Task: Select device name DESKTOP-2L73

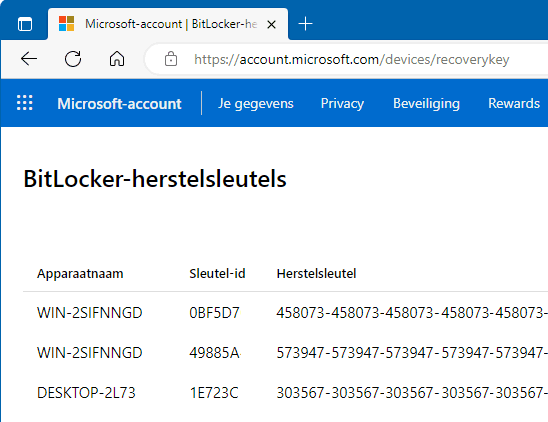Action: pos(86,393)
